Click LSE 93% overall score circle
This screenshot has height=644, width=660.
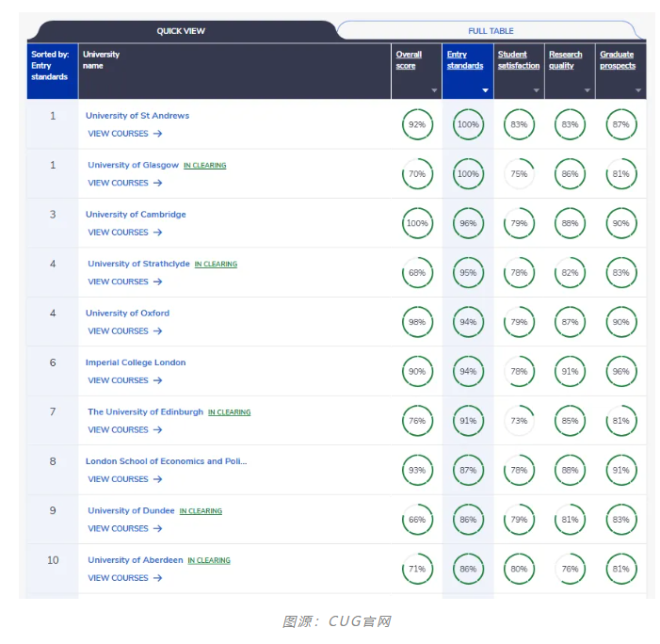pyautogui.click(x=417, y=470)
